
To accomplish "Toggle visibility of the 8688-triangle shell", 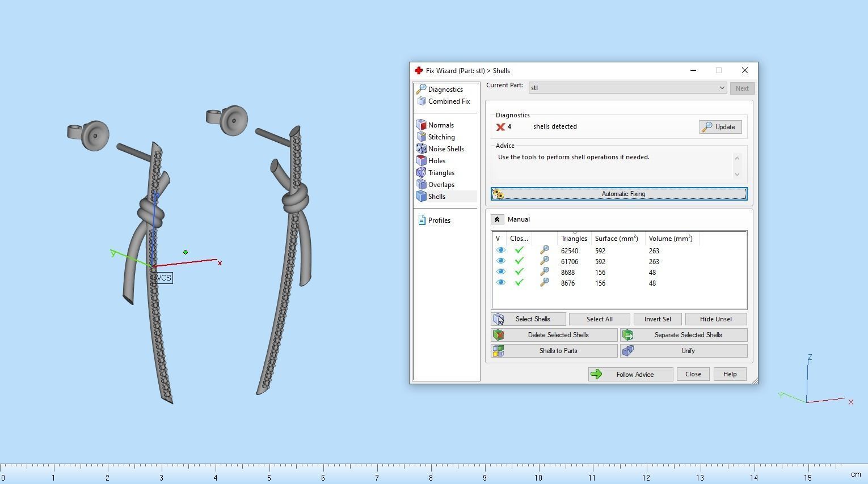I will [500, 271].
